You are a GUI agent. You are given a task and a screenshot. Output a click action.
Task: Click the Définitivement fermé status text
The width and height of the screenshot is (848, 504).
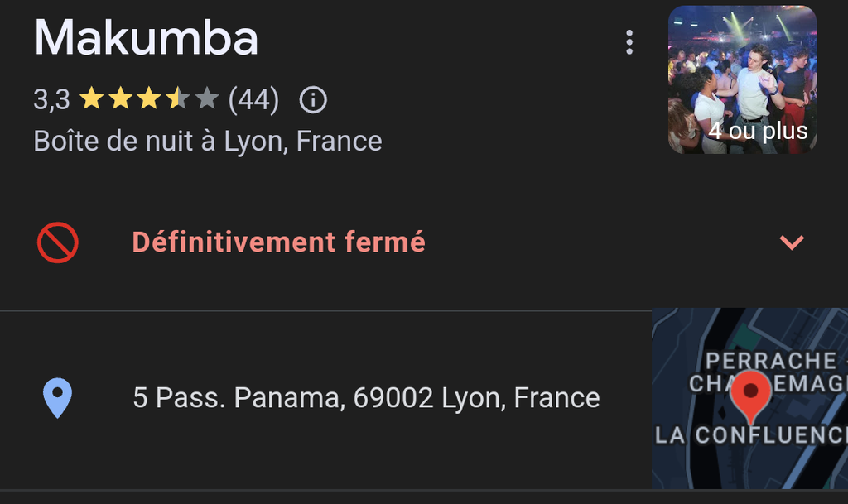point(278,242)
